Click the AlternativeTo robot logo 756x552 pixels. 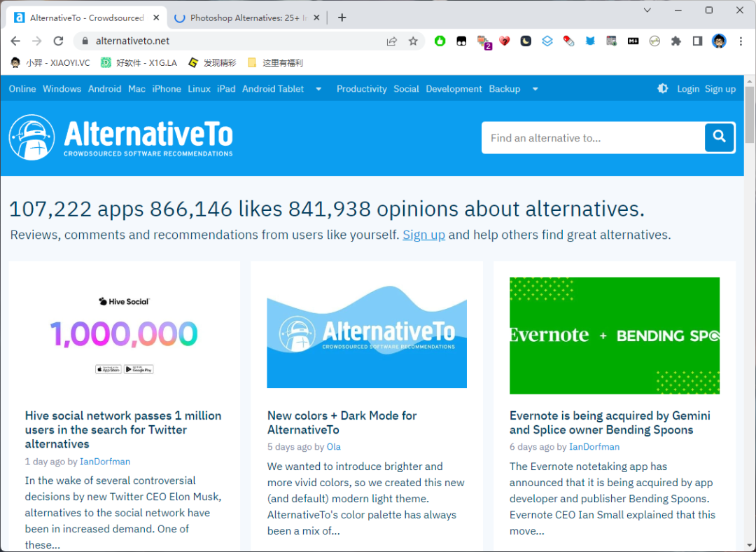click(31, 137)
